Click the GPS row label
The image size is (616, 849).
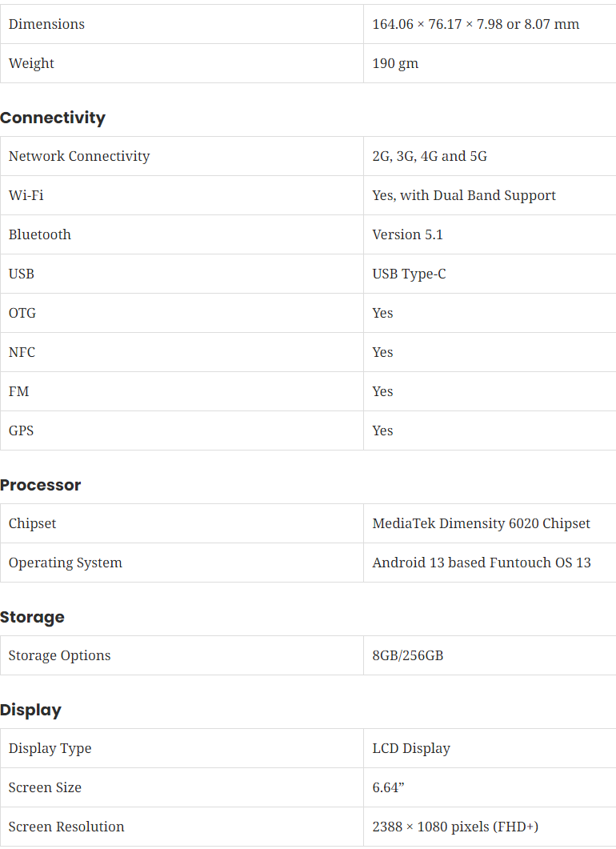click(x=21, y=431)
